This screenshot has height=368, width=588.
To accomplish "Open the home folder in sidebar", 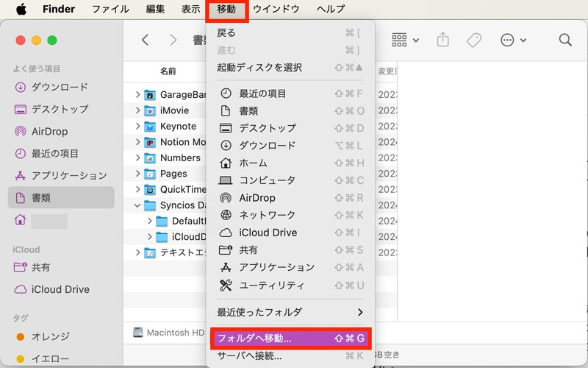I will pos(61,220).
